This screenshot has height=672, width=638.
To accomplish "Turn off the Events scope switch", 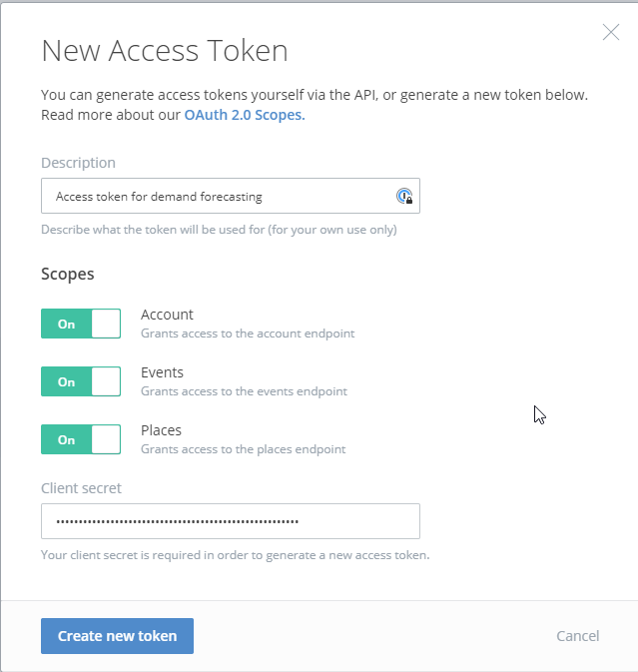I will [x=81, y=381].
